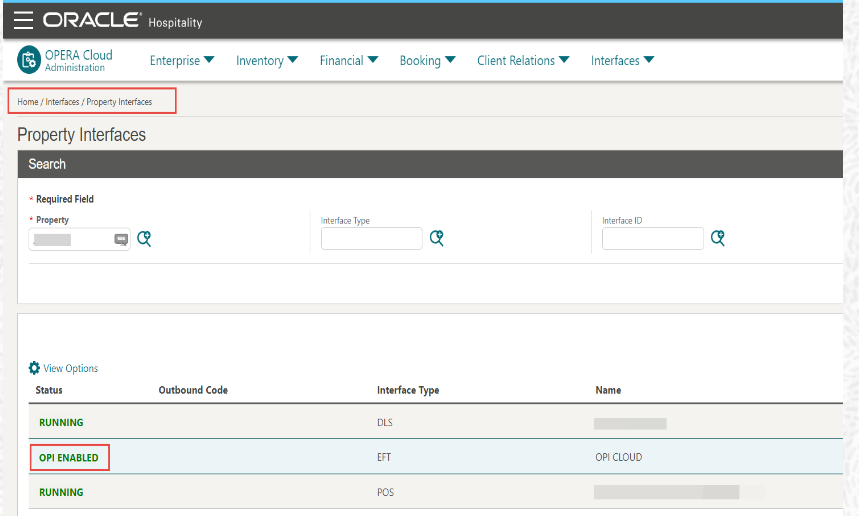The image size is (859, 516).
Task: Focus the Interface Type input field
Action: [x=371, y=238]
